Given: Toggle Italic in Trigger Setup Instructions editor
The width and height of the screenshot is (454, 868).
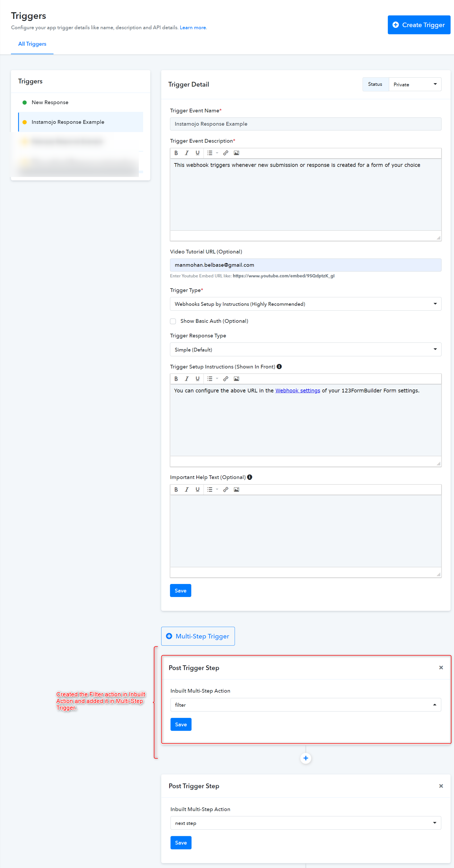Looking at the screenshot, I should pos(186,379).
